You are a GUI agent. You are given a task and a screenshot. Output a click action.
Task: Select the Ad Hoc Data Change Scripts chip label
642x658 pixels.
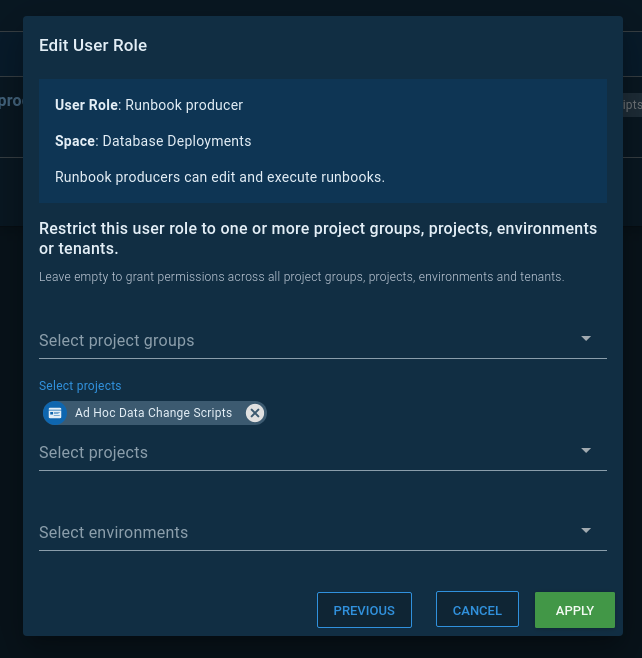click(x=153, y=413)
